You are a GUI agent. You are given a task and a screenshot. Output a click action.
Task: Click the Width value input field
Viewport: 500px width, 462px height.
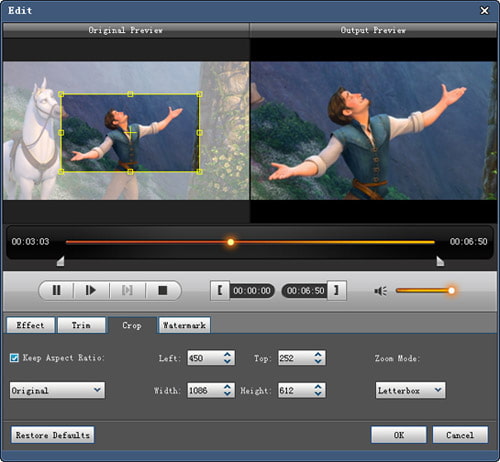coord(205,390)
